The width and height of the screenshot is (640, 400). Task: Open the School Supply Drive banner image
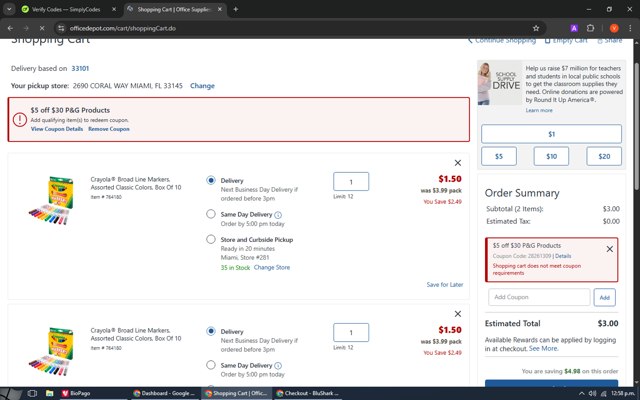[x=500, y=83]
